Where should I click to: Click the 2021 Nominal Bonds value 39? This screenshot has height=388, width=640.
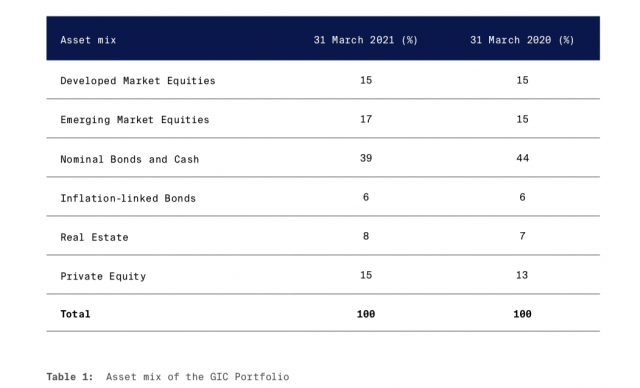[366, 158]
